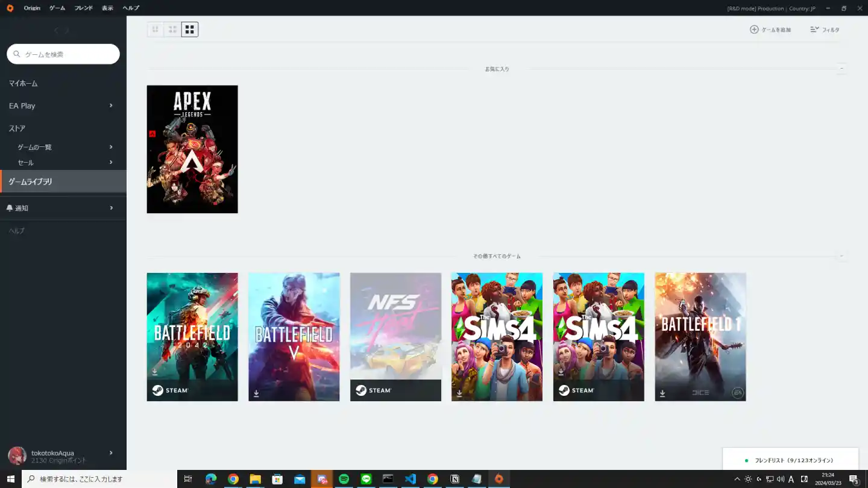Select the Battlefield 1 game tile
The height and width of the screenshot is (488, 868).
(x=700, y=337)
